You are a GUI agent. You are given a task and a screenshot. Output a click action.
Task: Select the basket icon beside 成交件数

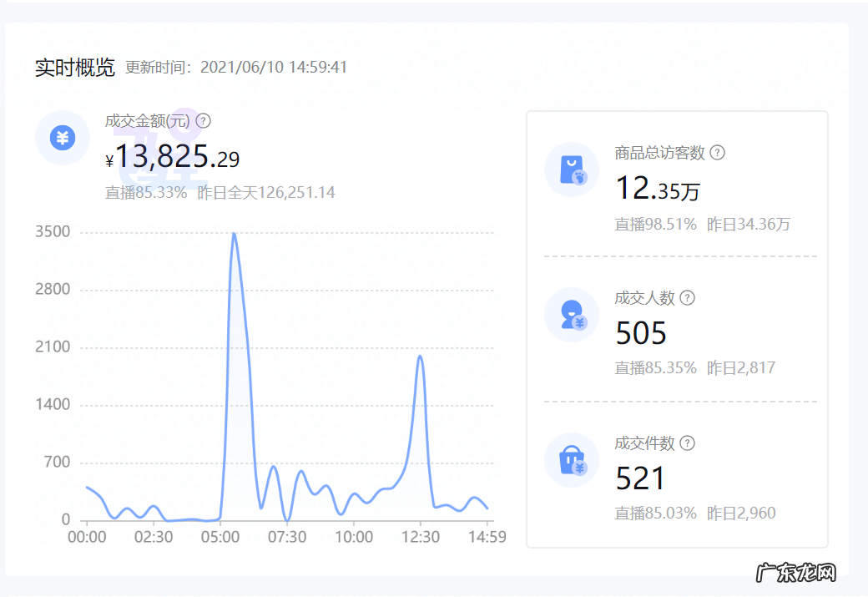tap(571, 460)
